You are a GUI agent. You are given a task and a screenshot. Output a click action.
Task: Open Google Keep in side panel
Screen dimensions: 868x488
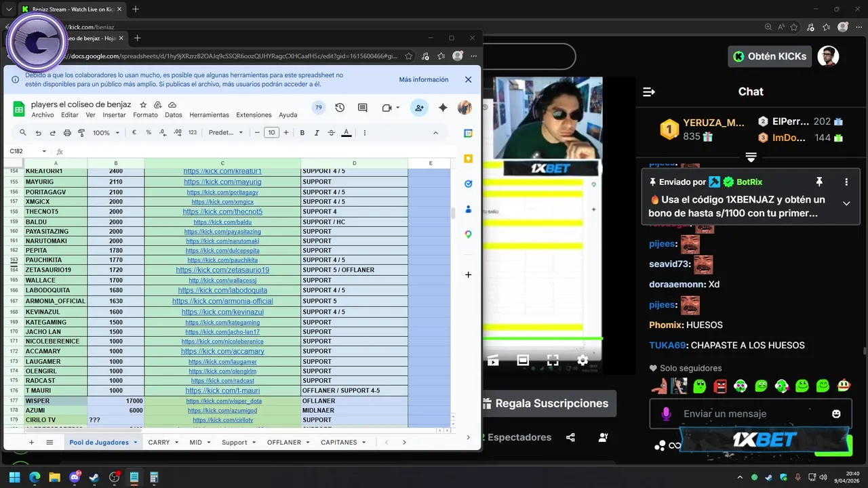pos(468,159)
